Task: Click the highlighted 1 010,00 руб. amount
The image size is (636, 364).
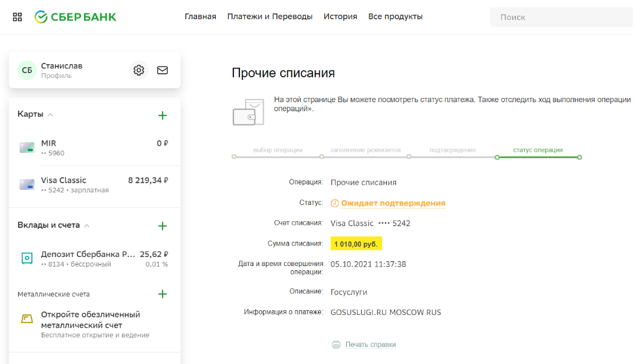Action: click(356, 244)
